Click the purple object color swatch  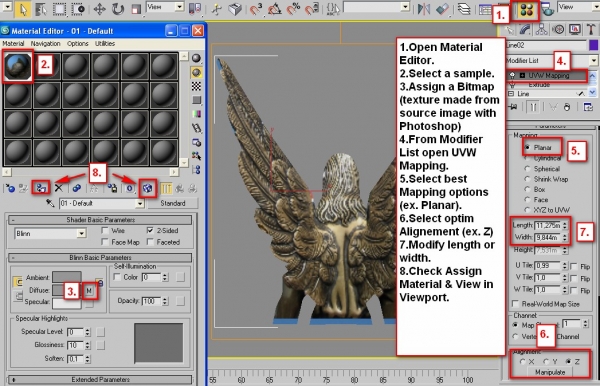593,45
